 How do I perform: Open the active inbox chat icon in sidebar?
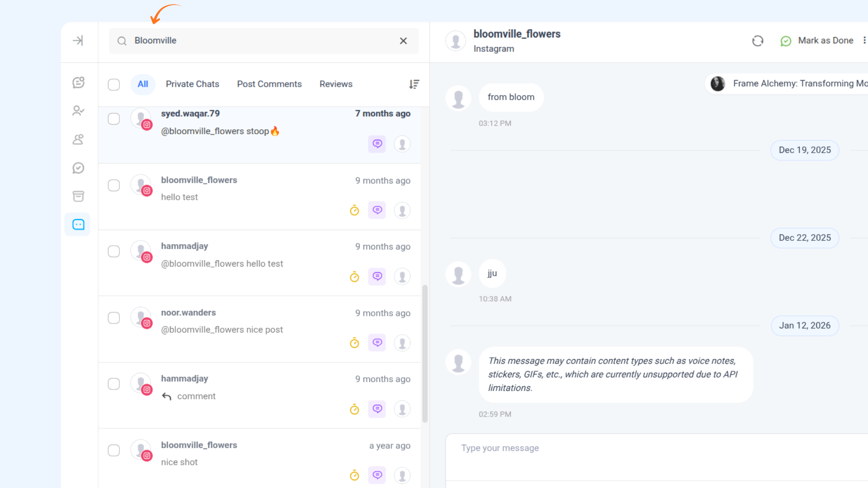[78, 225]
